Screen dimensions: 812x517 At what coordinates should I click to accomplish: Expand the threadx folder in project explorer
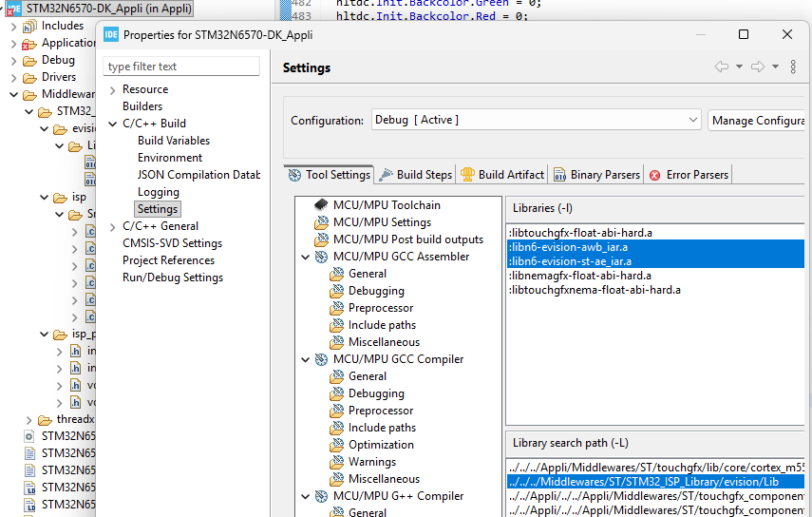pos(29,420)
